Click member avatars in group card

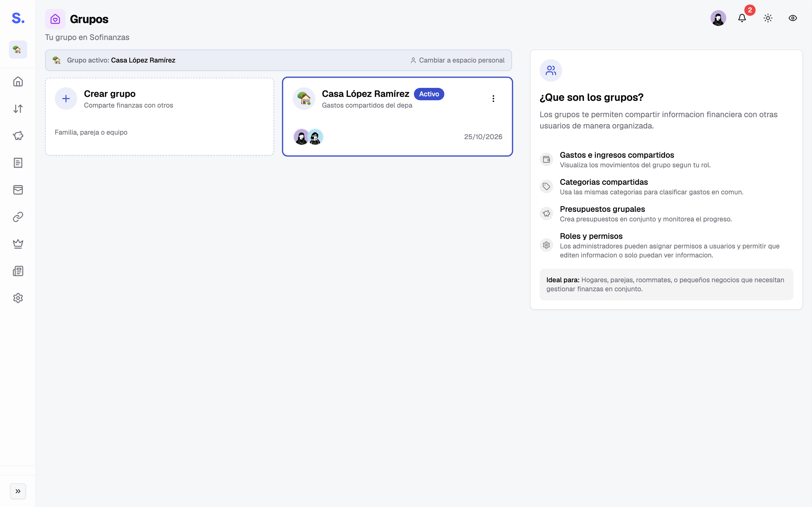(x=308, y=137)
